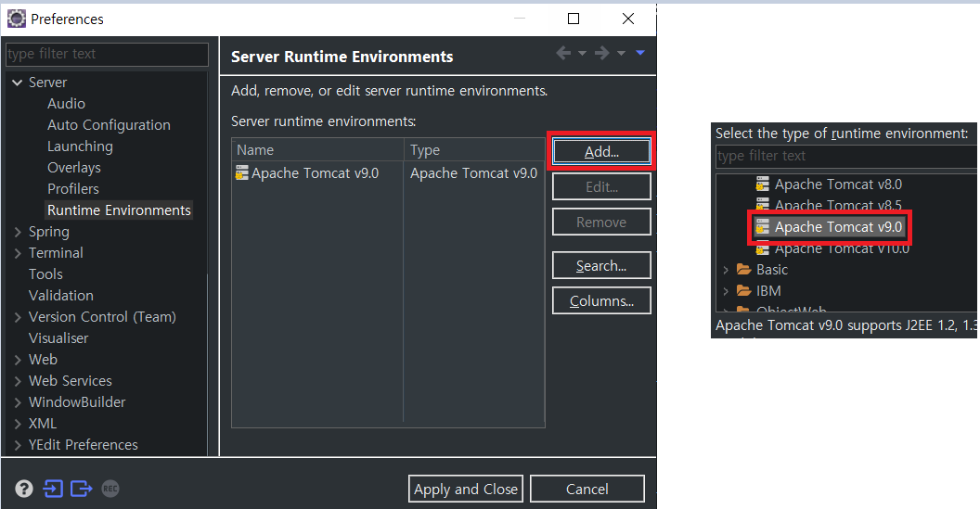
Task: Click the IBM folder icon
Action: click(743, 290)
